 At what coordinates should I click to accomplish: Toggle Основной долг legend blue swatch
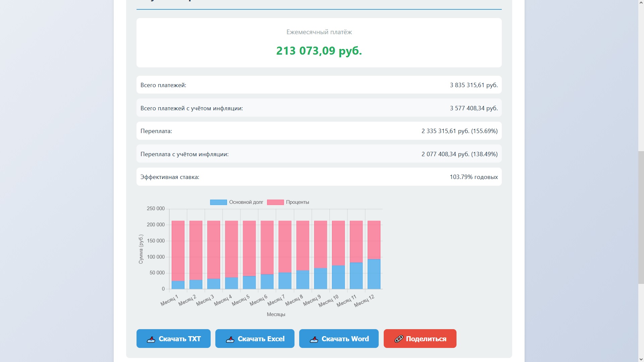[218, 202]
